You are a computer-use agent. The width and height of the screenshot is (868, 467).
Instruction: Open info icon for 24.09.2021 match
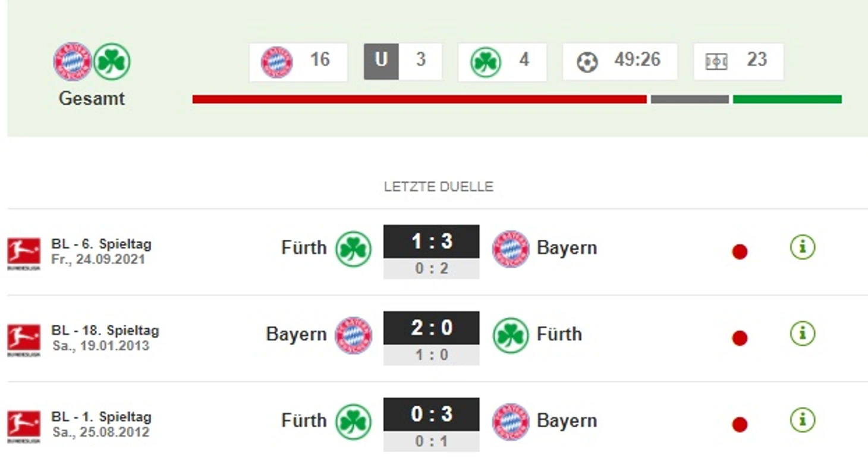[802, 247]
